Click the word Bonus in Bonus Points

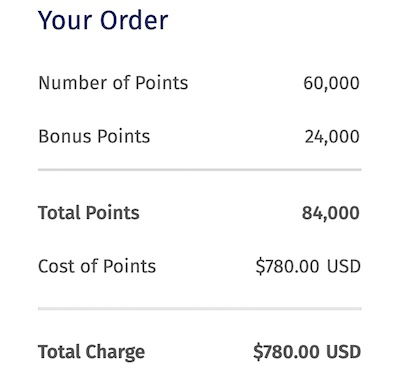point(65,136)
